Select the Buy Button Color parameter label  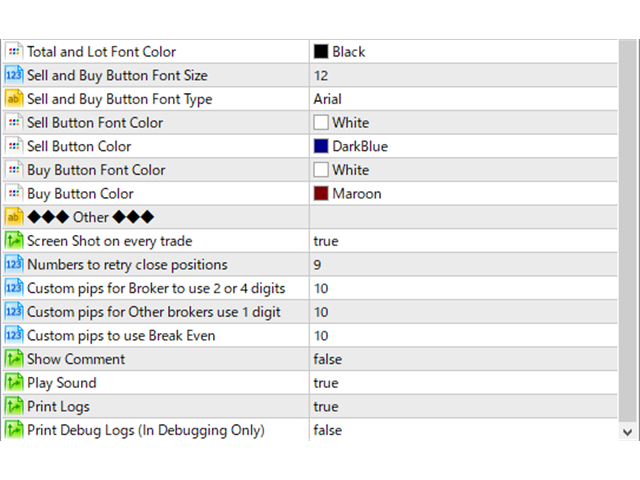tap(80, 194)
